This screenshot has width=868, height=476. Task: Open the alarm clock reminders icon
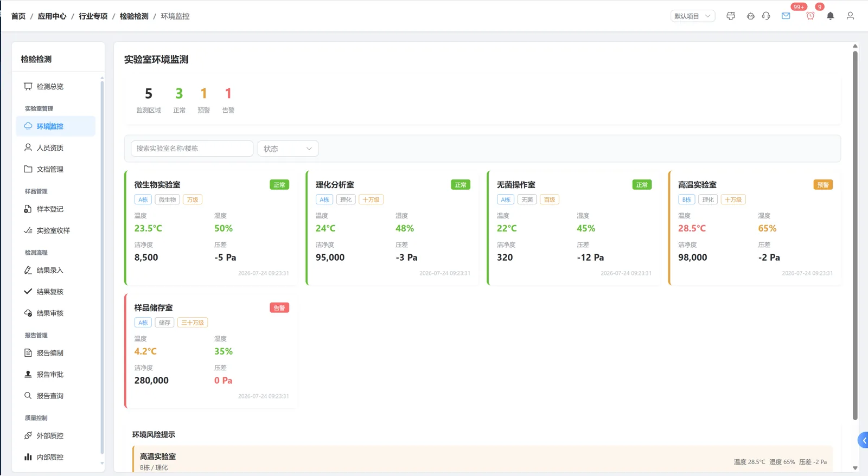tap(810, 16)
